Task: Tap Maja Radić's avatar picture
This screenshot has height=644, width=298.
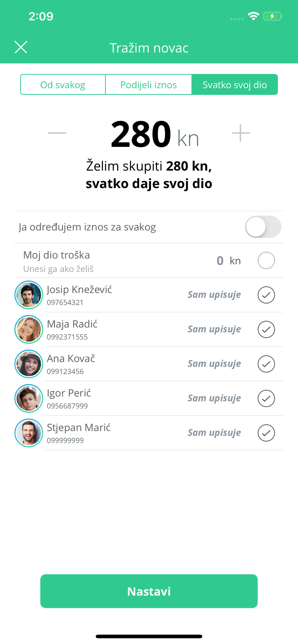Action: click(x=29, y=329)
